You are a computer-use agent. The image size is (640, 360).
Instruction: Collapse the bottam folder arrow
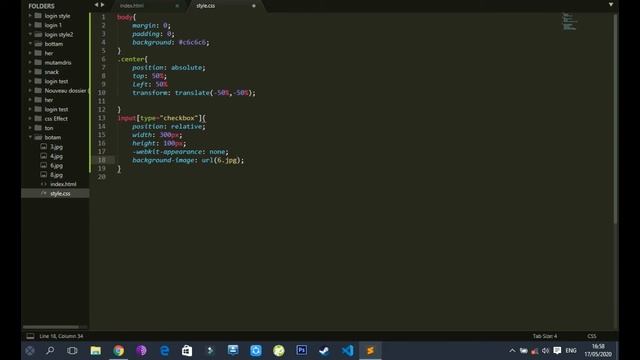pos(30,44)
